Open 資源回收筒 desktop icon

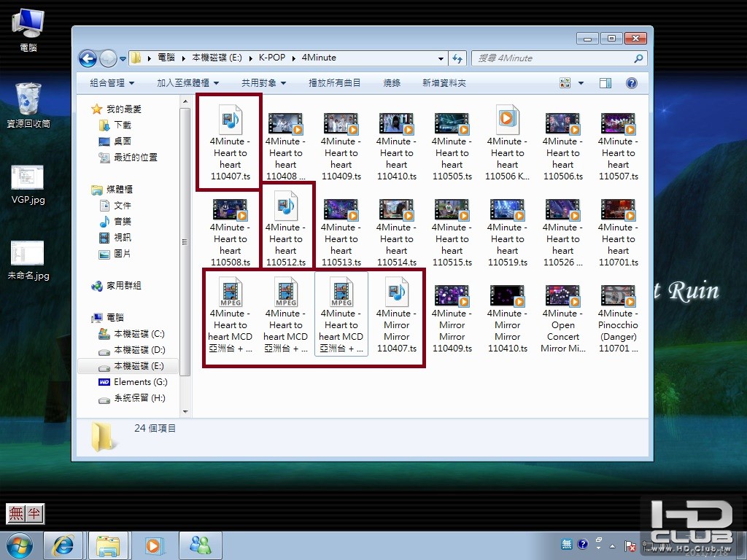pos(28,106)
